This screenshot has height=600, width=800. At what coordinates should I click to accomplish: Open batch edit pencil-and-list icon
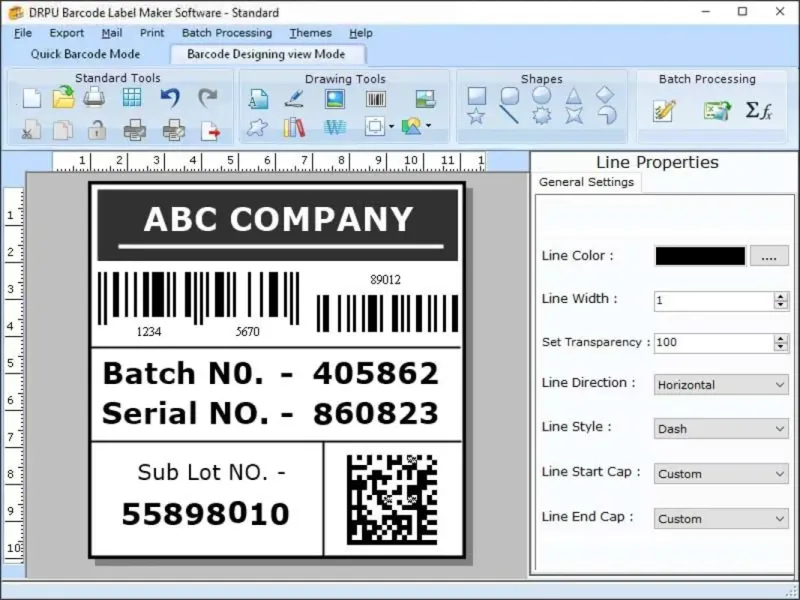pos(664,110)
